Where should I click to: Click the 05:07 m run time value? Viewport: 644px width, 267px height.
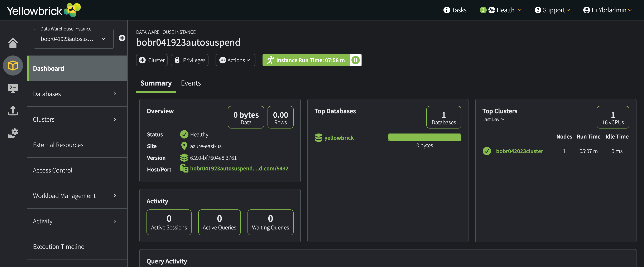588,151
